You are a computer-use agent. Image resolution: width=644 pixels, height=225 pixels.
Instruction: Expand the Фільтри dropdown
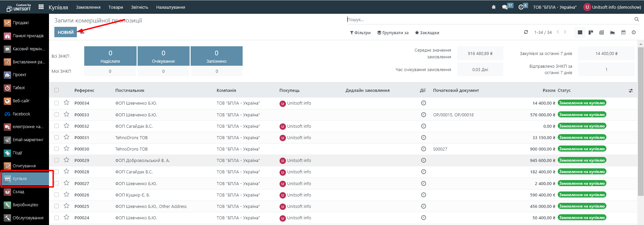click(360, 33)
